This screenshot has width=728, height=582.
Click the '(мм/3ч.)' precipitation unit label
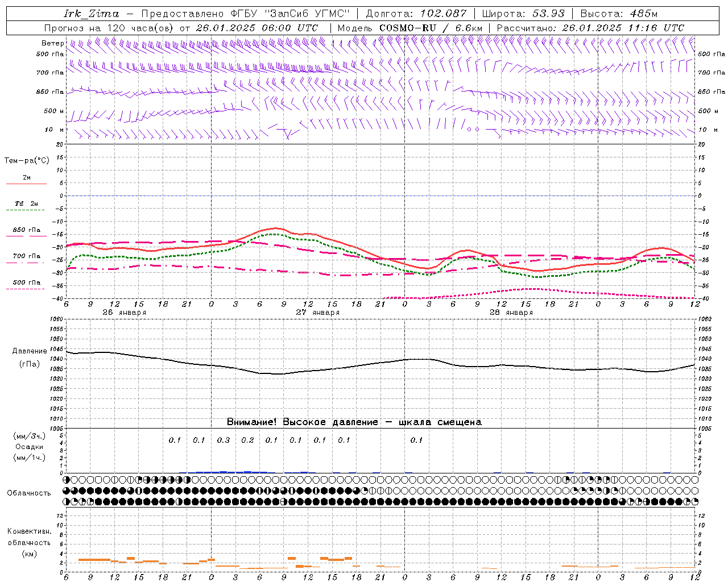click(x=30, y=436)
